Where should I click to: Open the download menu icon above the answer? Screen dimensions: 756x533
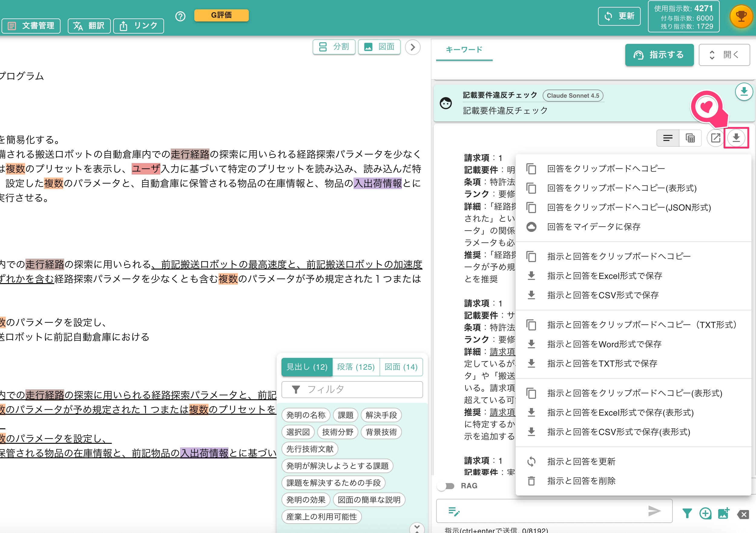[x=736, y=138]
